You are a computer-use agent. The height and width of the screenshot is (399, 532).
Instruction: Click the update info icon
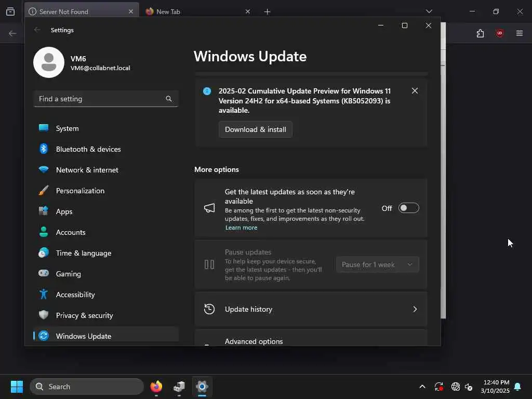click(x=207, y=91)
